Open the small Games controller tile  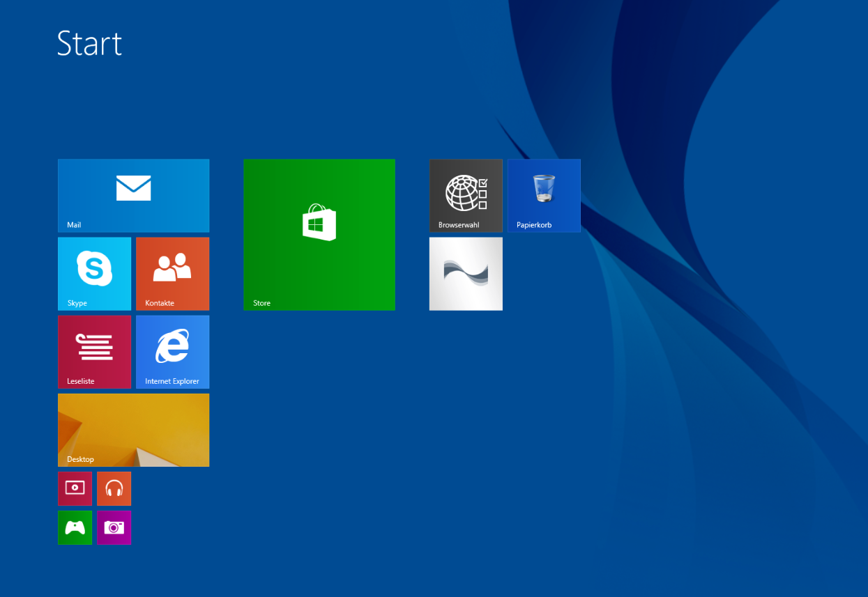[75, 527]
